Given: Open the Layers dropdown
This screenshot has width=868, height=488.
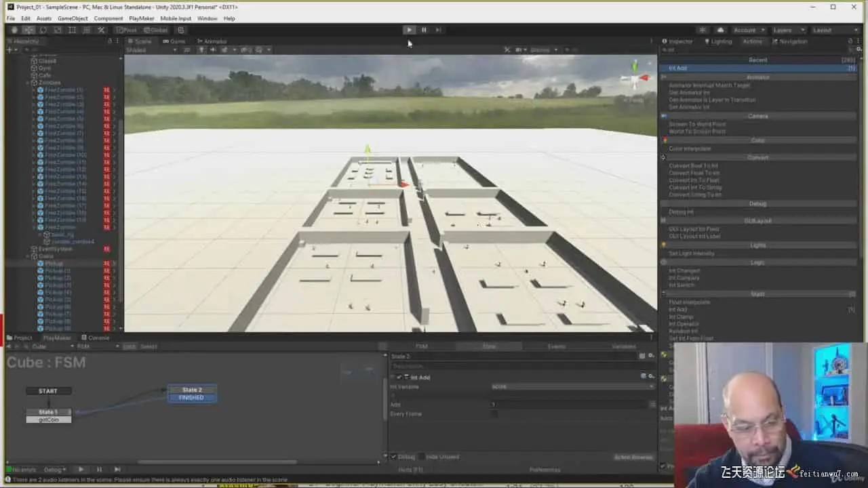Looking at the screenshot, I should [789, 30].
